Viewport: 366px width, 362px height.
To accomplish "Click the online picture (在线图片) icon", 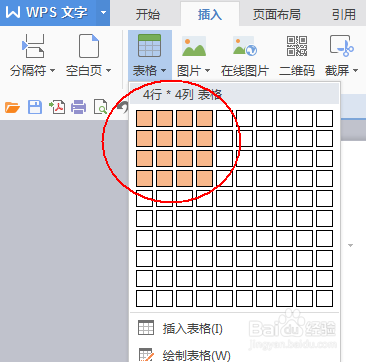I will click(x=245, y=46).
